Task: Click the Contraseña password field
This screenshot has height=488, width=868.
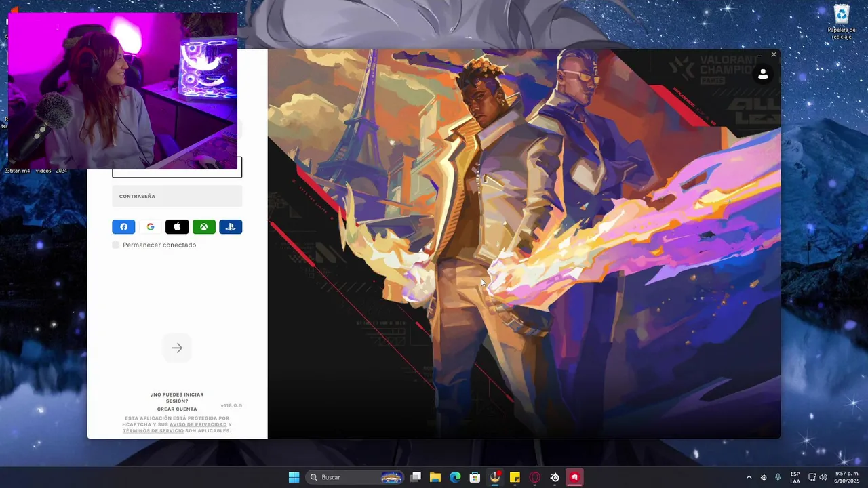Action: pos(177,196)
